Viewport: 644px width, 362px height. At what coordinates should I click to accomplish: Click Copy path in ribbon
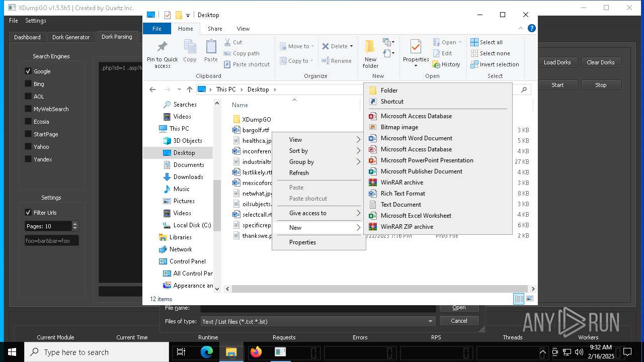point(242,53)
